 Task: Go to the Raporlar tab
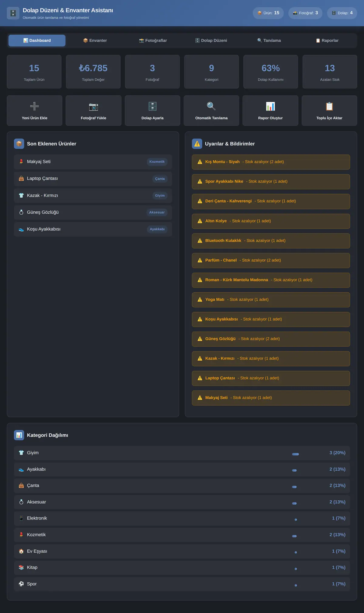click(327, 40)
